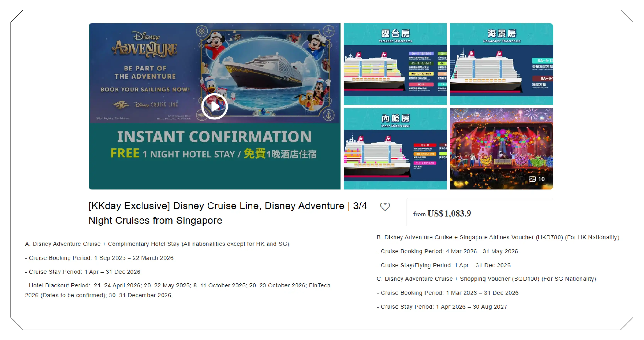Select Cruise Stay Period ending 30 Aug 2027
This screenshot has height=340, width=644.
pyautogui.click(x=442, y=307)
